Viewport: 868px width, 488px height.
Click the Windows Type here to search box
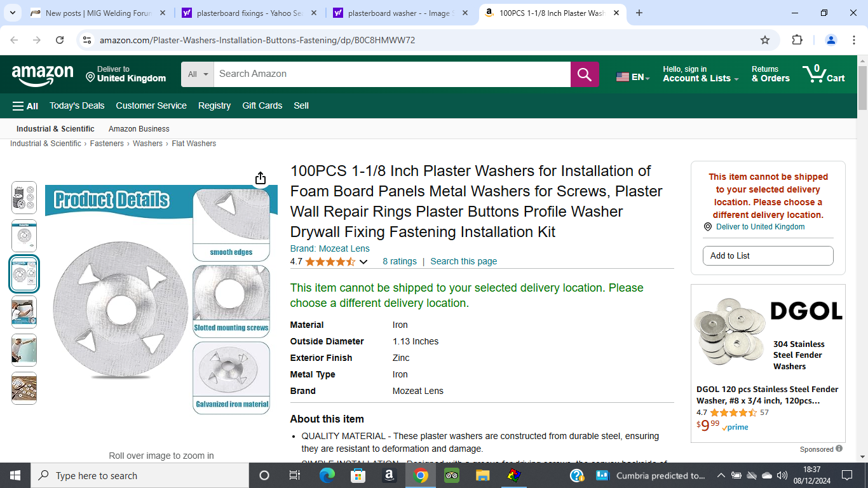140,475
